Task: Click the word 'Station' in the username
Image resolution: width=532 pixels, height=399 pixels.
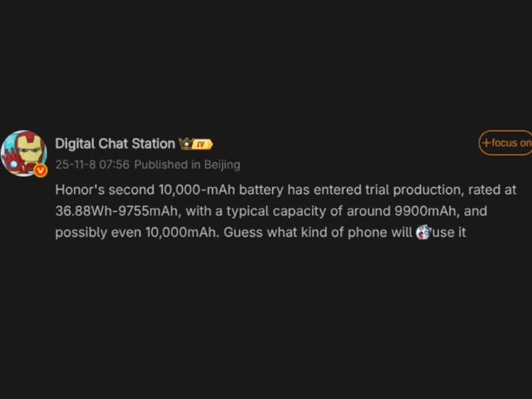Action: tap(154, 144)
